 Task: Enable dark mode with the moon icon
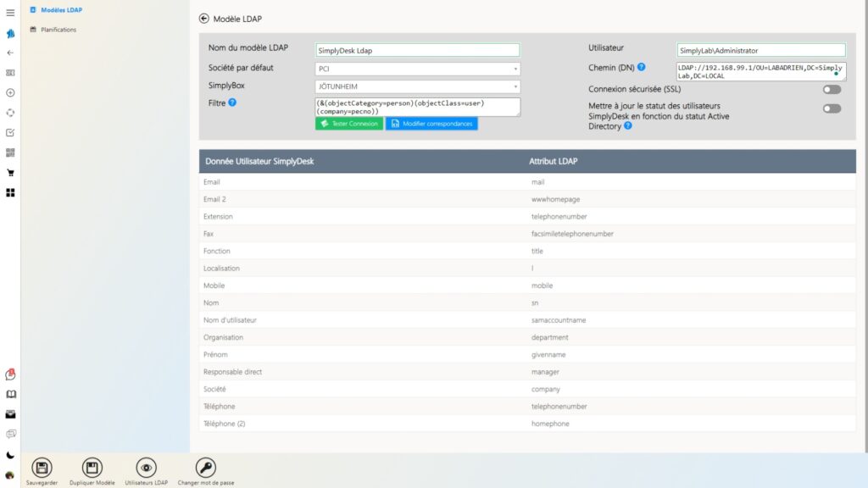coord(10,456)
